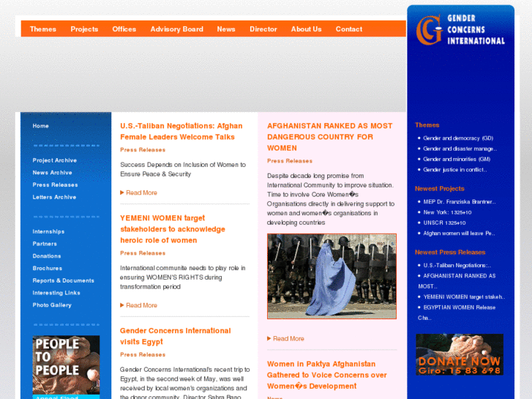Click the Newest Projects heading
Image resolution: width=532 pixels, height=399 pixels.
click(439, 188)
